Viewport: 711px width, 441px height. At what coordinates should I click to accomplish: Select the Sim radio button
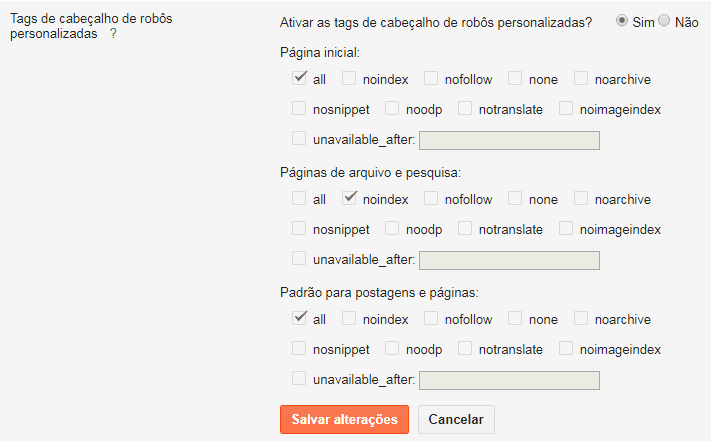pyautogui.click(x=622, y=20)
